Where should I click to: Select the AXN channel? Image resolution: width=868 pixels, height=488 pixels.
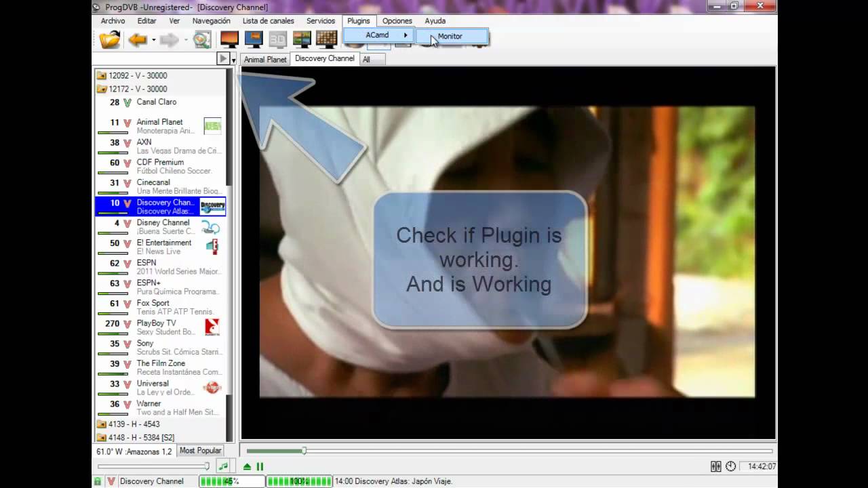[160, 146]
